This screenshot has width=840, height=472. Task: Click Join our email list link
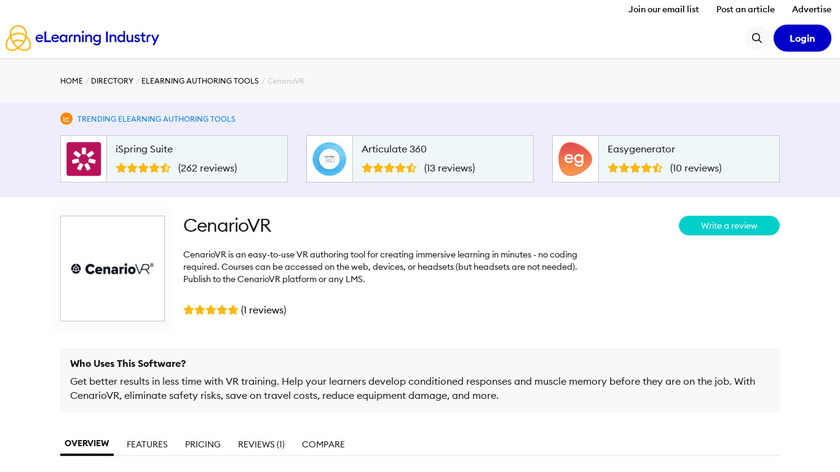pos(663,9)
